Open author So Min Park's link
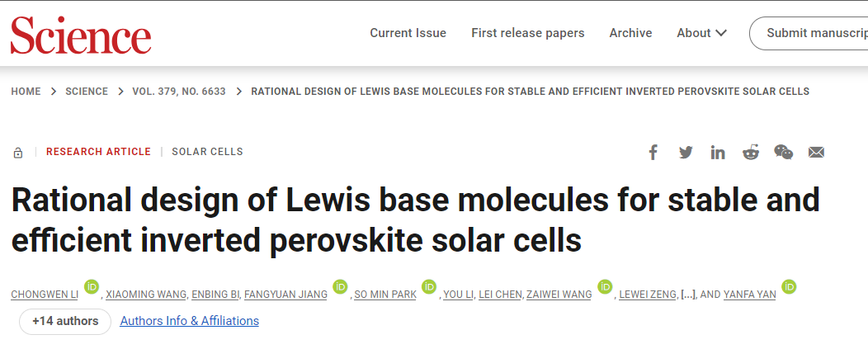The height and width of the screenshot is (349, 868). point(384,295)
